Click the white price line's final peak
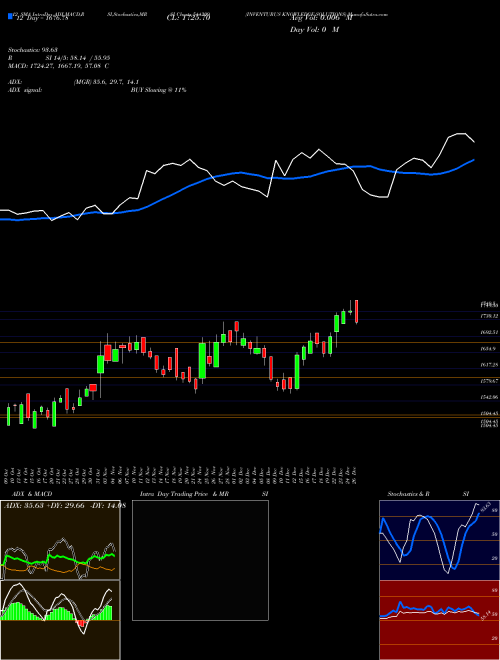 [x=461, y=134]
